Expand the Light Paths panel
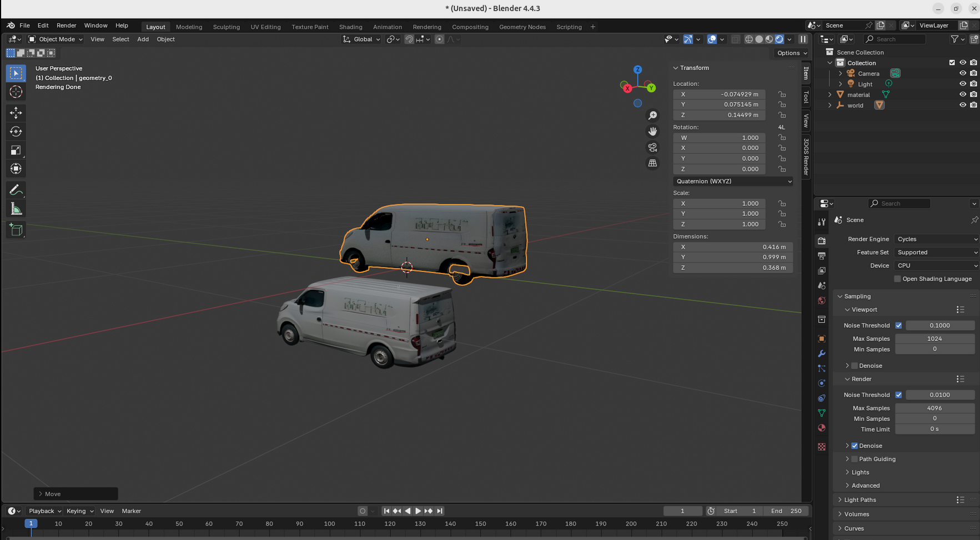 coord(860,500)
